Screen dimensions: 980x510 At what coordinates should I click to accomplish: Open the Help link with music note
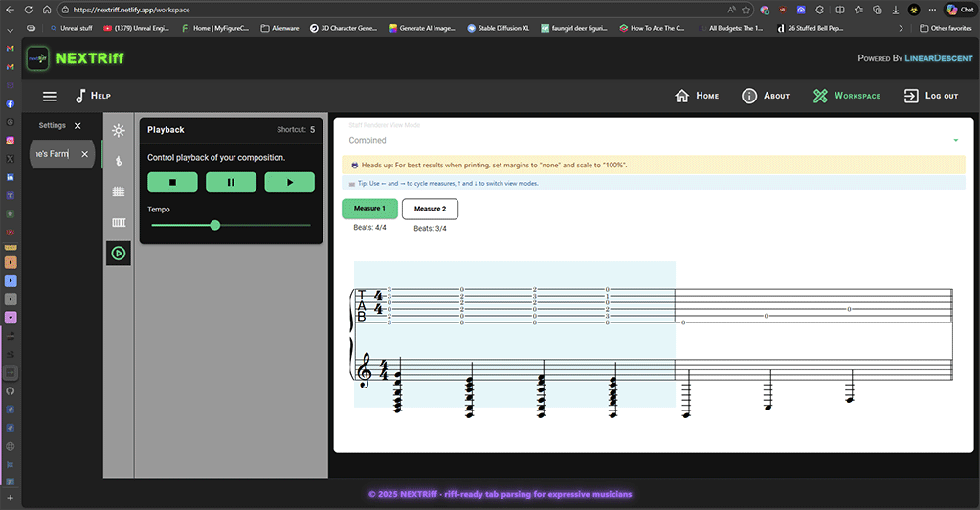pos(93,96)
